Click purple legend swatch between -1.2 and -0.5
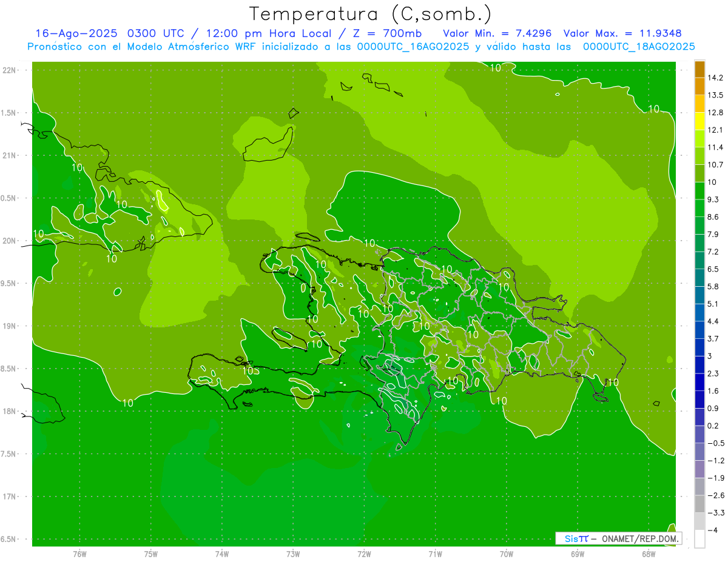728x562 pixels. tap(699, 452)
